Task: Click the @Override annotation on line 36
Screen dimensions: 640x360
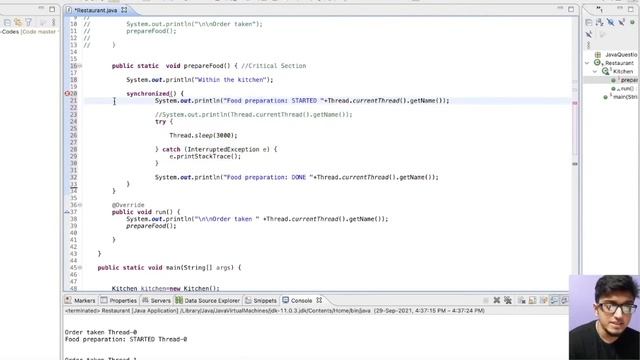Action: 128,205
